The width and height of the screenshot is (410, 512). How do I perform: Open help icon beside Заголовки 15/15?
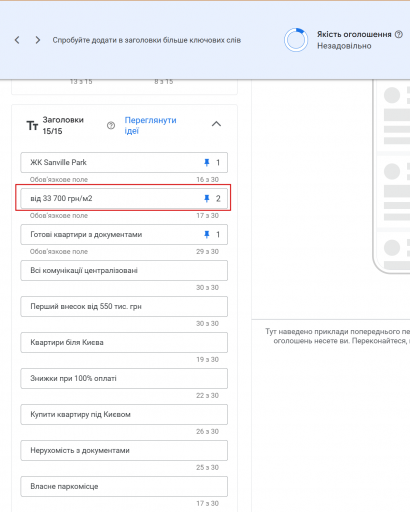(x=111, y=125)
